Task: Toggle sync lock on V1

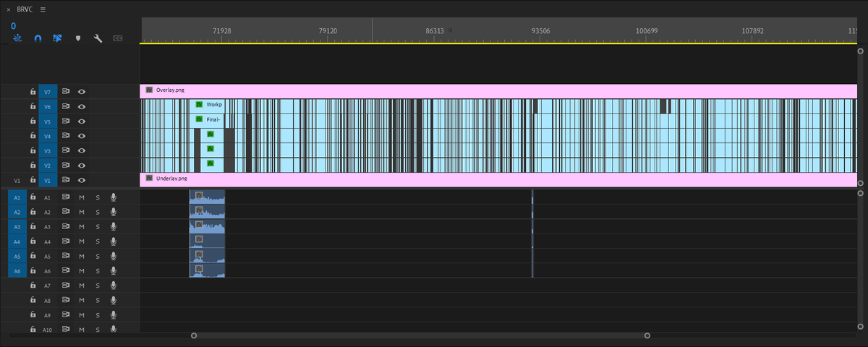Action: coord(65,180)
